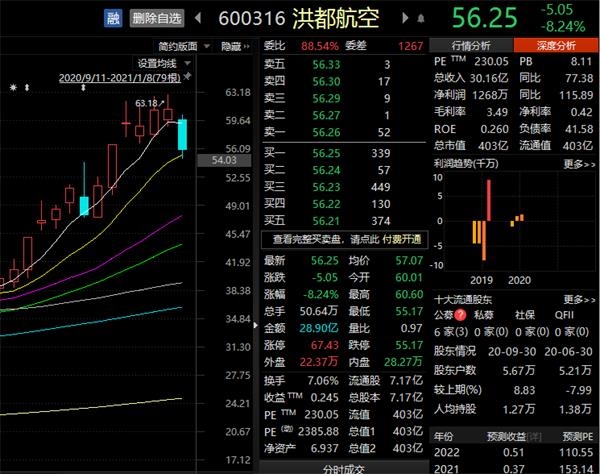600x474 pixels.
Task: Click the up-down arrow marker under the date range
Action: (83, 88)
